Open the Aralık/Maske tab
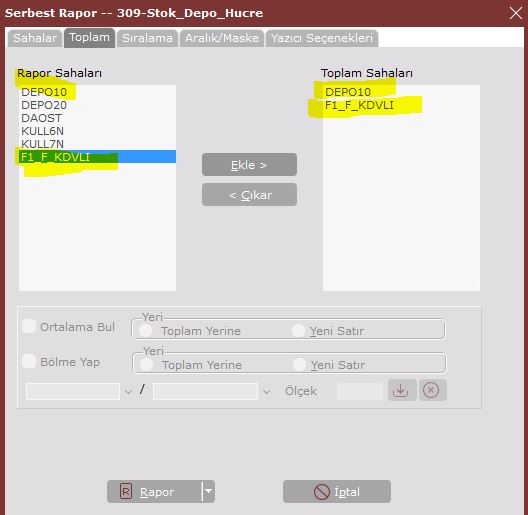 (x=222, y=38)
